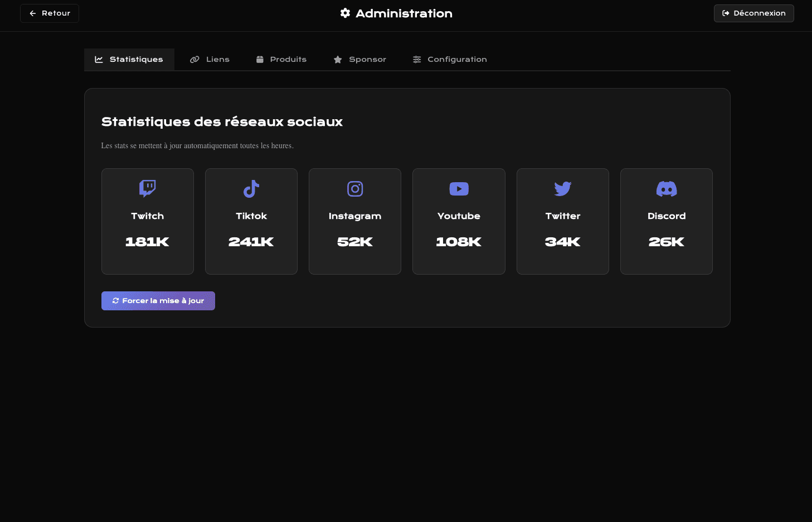Click the refresh icon in update button
Viewport: 812px width, 522px height.
tap(116, 301)
